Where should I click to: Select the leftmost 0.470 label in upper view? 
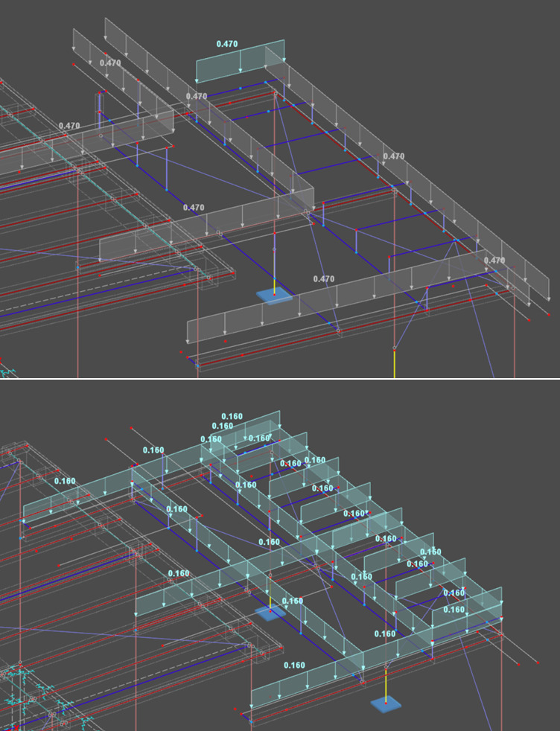(x=69, y=126)
